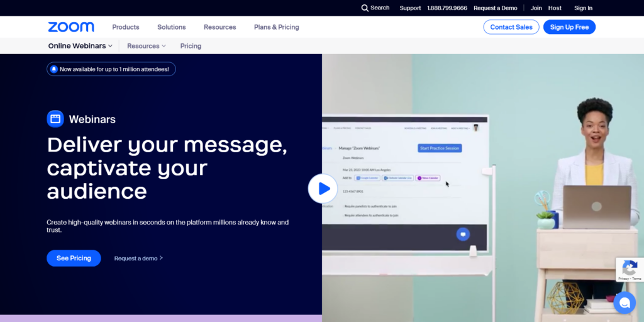644x322 pixels.
Task: Click the Zoom logo
Action: pos(71,27)
